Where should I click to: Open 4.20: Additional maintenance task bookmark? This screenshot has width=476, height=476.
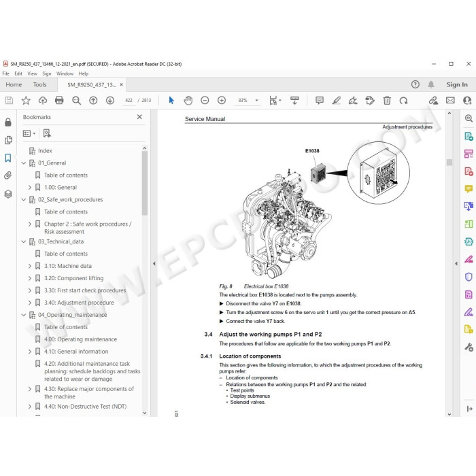pyautogui.click(x=92, y=371)
